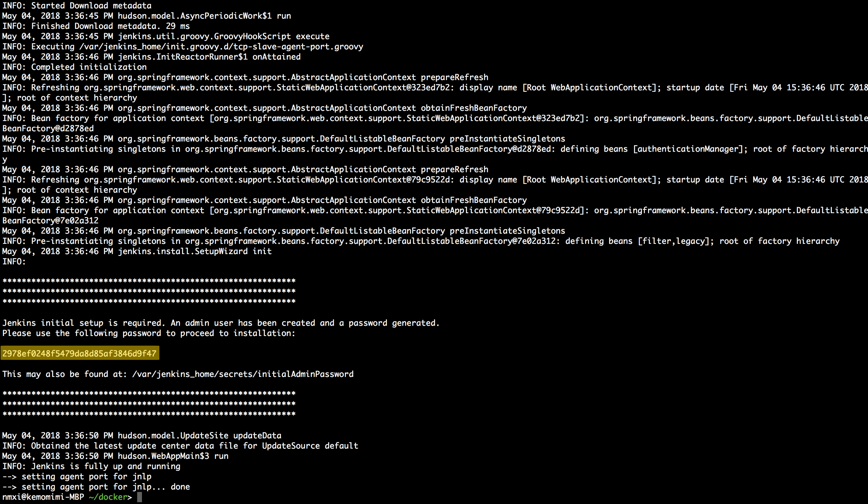Click the BeanFactory@d2878ed wrapped line
The width and height of the screenshot is (868, 504).
point(48,128)
